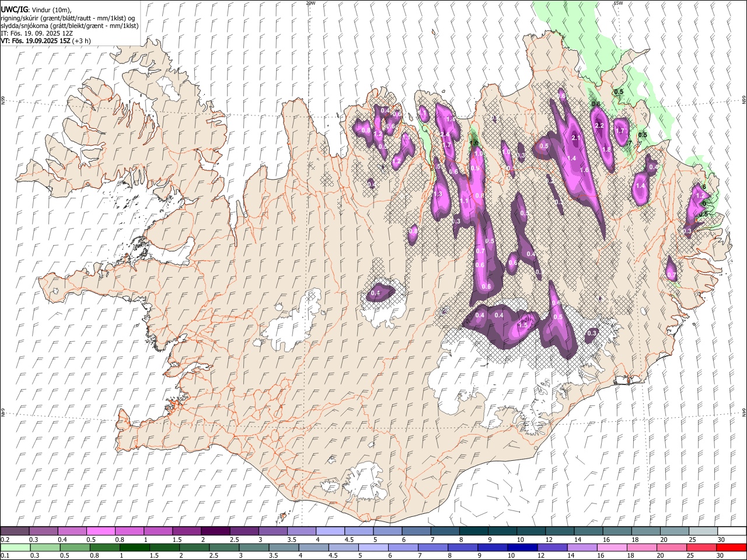Click the 20W longitude label at the top
The height and width of the screenshot is (560, 747).
tap(310, 3)
